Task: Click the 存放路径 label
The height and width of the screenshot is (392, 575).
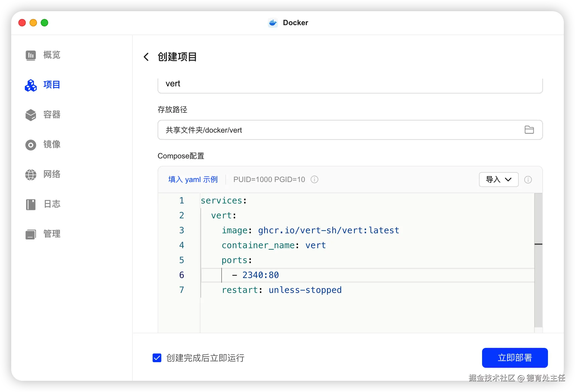Action: (172, 110)
